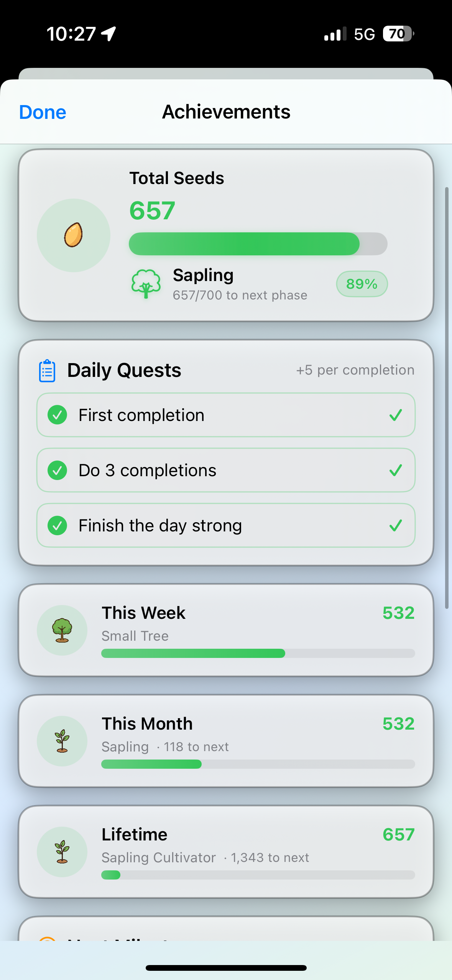This screenshot has height=980, width=452.
Task: Toggle the First completion green check circle
Action: pyautogui.click(x=58, y=415)
